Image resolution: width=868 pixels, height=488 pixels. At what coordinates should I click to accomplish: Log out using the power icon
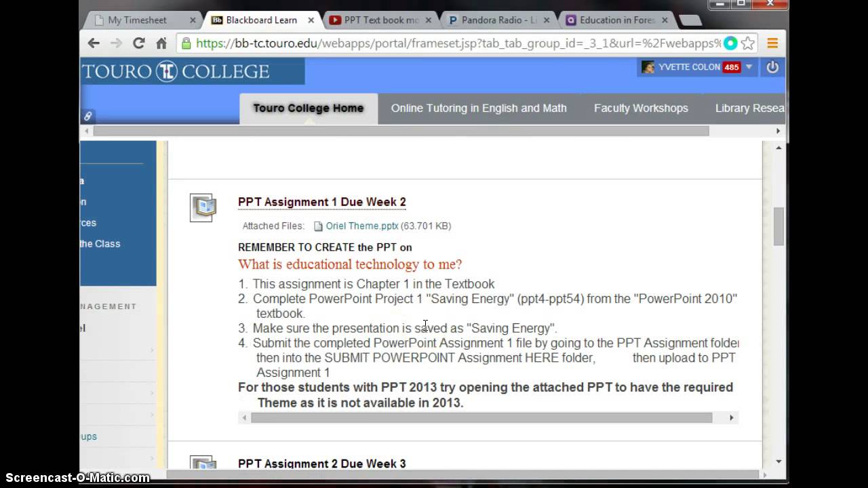(x=772, y=67)
